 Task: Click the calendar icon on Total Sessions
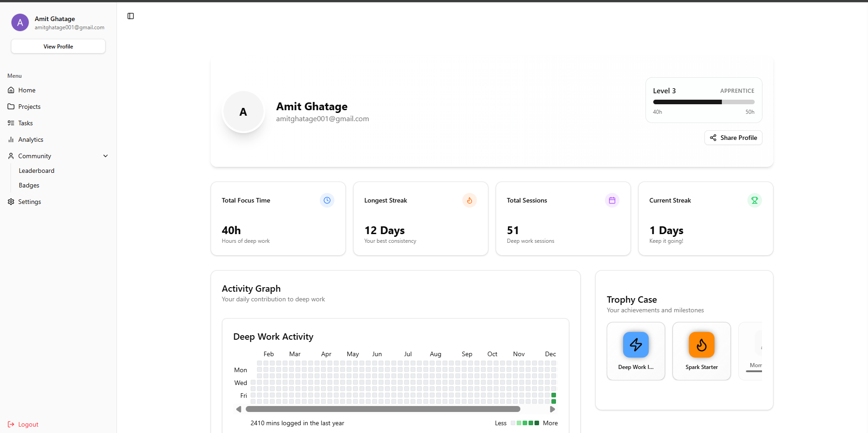pos(612,200)
